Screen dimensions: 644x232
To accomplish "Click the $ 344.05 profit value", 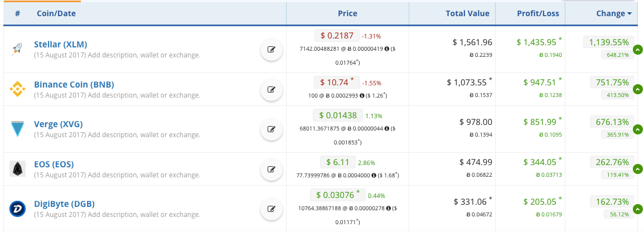I will coord(543,162).
